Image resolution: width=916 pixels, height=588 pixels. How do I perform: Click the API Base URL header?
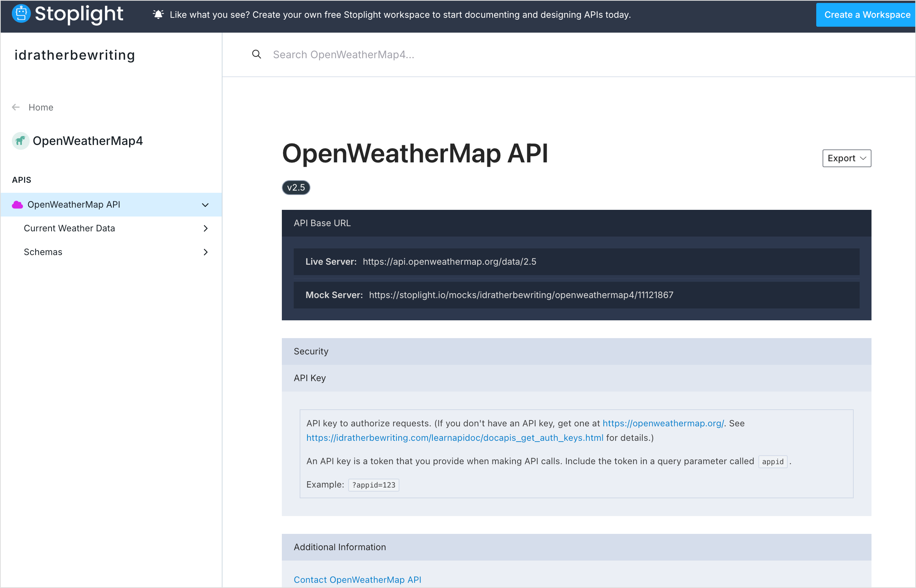(x=577, y=223)
